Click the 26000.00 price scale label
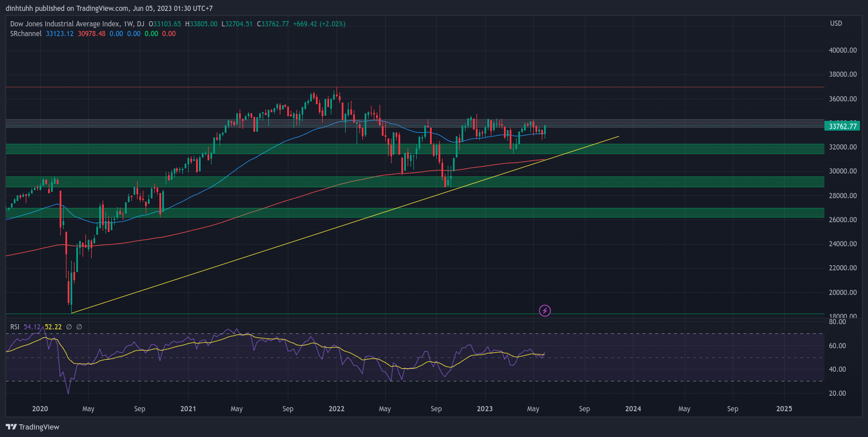 [843, 220]
